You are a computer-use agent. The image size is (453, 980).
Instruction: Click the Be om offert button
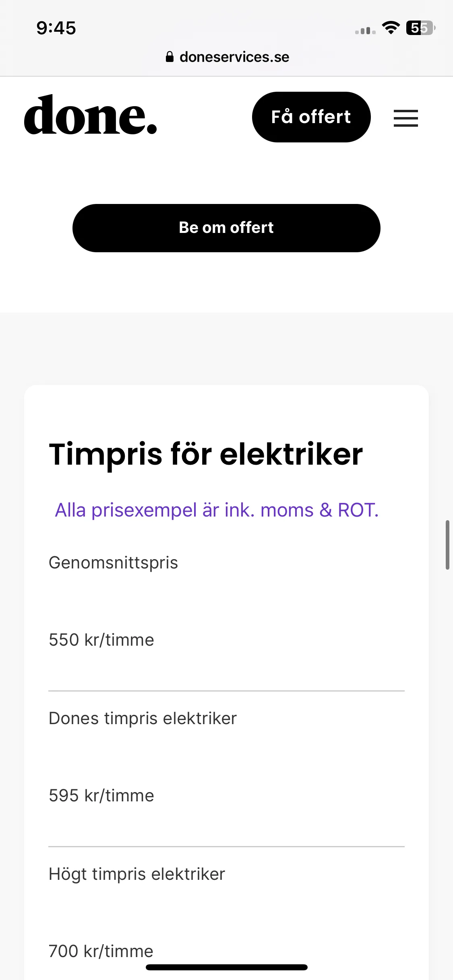226,228
